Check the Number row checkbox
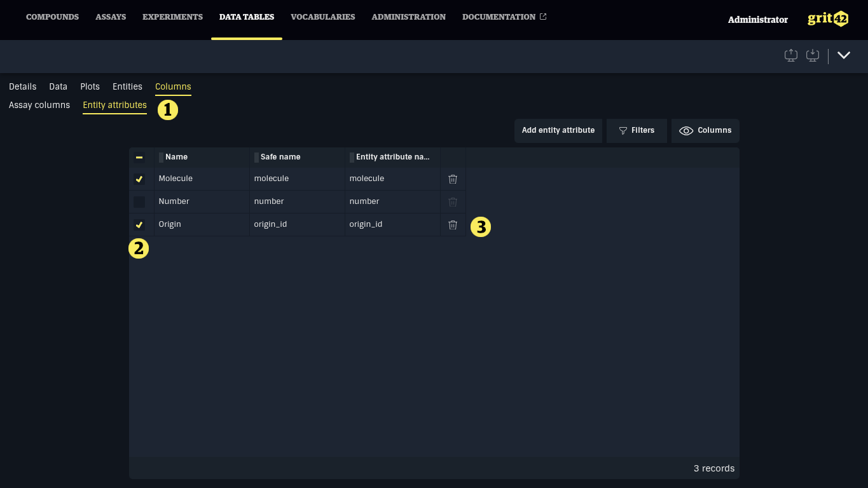 coord(139,202)
